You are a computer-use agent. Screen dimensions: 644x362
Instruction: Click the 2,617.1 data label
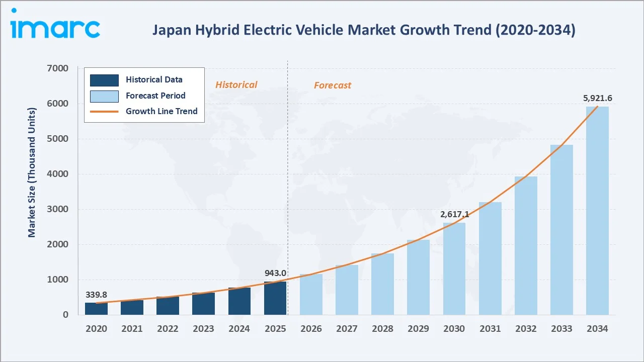(454, 215)
